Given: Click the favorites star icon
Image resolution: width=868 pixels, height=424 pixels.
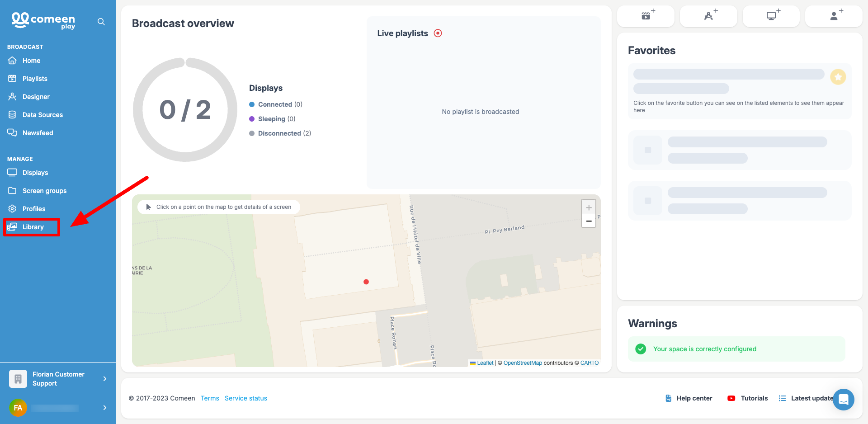Looking at the screenshot, I should (x=838, y=77).
